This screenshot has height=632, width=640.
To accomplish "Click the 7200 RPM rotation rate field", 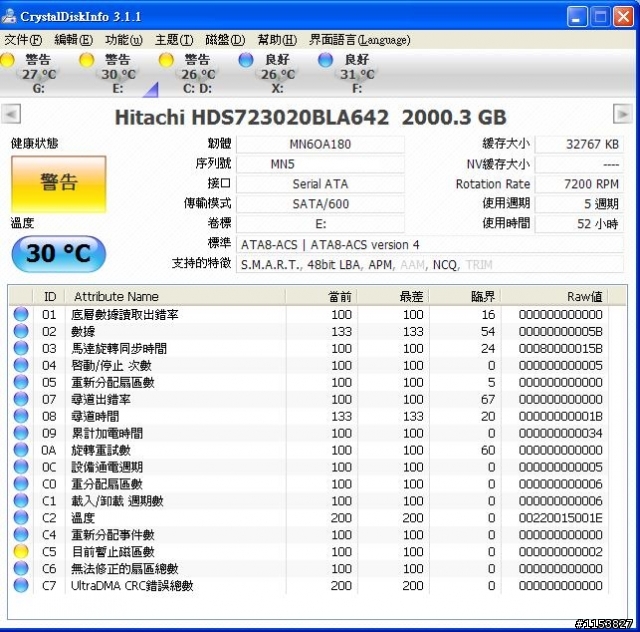I will [x=580, y=184].
